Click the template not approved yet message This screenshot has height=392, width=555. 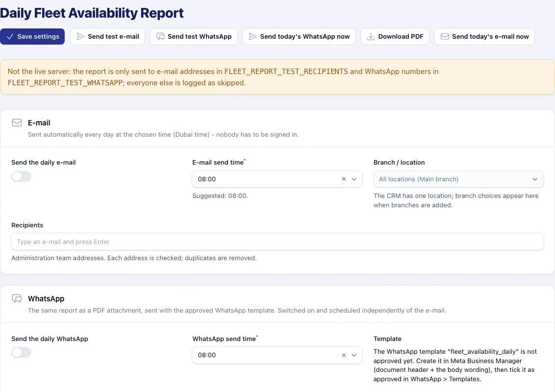click(455, 365)
